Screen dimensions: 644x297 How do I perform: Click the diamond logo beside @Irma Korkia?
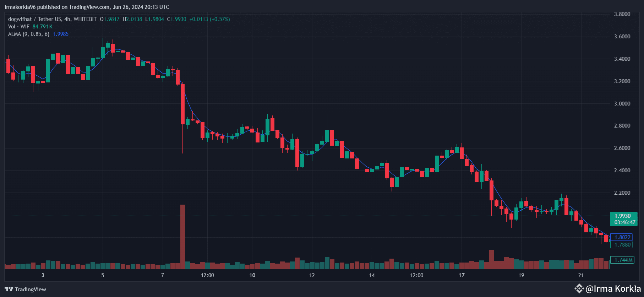[x=579, y=288]
